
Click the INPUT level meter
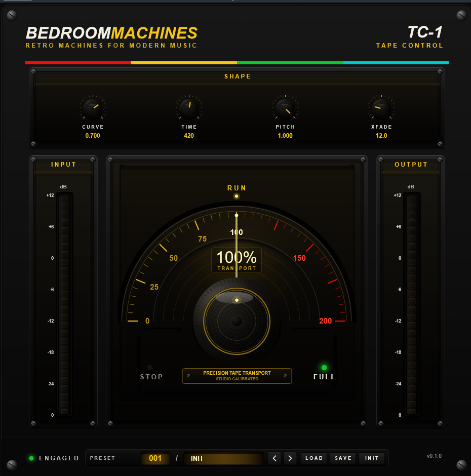64,304
